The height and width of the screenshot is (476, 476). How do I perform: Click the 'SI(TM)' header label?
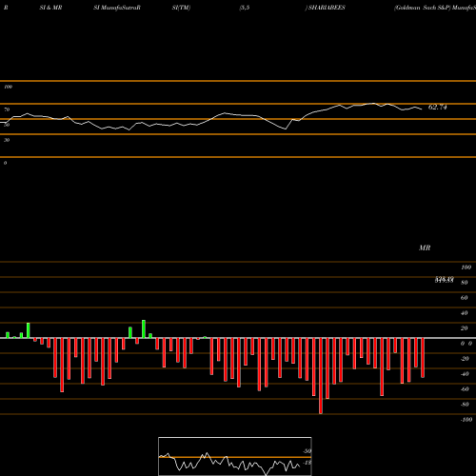pyautogui.click(x=181, y=8)
